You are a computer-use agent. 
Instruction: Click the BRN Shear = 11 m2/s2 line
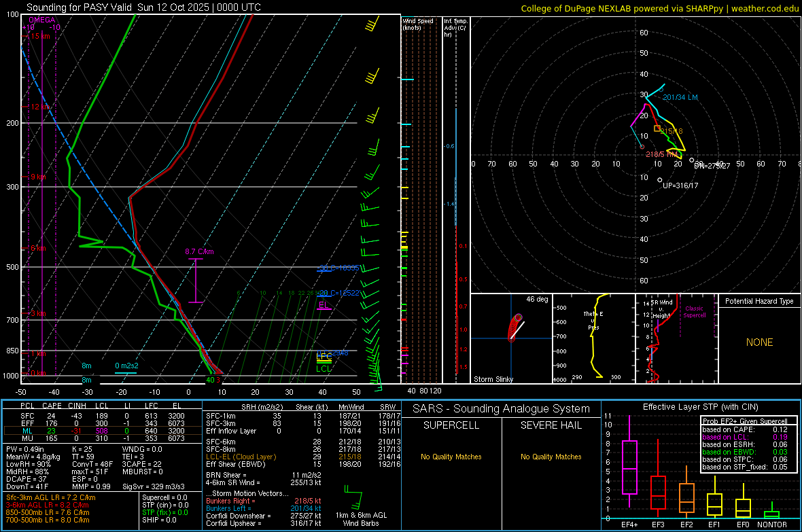tap(264, 475)
